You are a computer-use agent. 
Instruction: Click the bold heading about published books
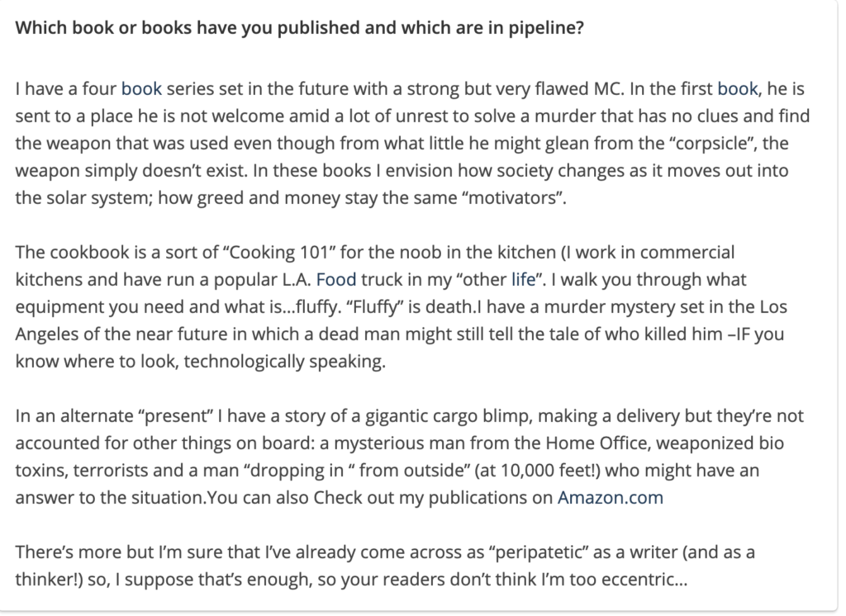coord(299,27)
